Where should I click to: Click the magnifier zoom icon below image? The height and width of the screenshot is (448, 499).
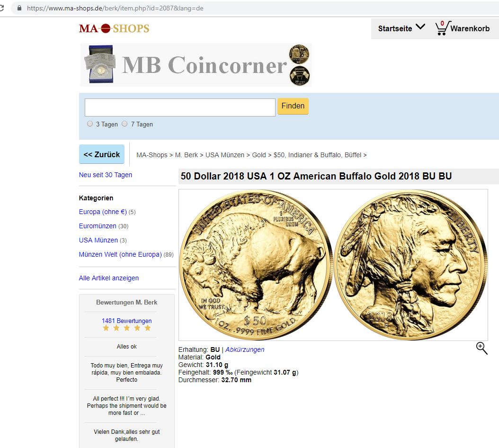482,349
